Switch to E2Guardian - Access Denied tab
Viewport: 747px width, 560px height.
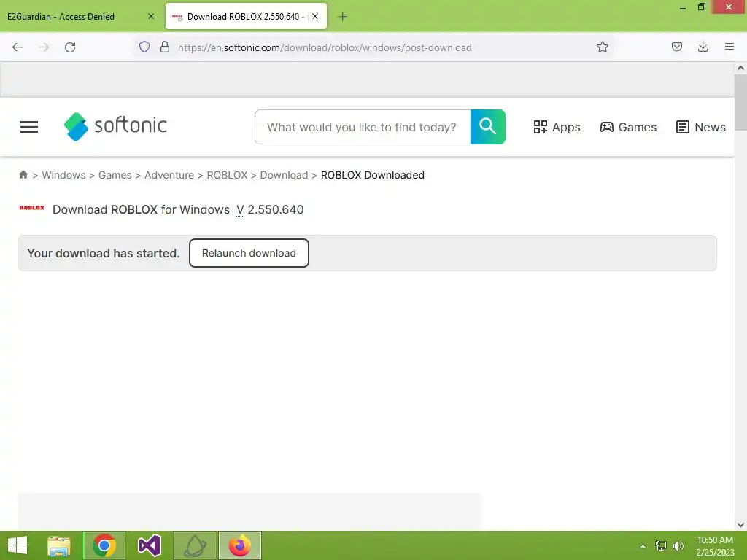(81, 16)
